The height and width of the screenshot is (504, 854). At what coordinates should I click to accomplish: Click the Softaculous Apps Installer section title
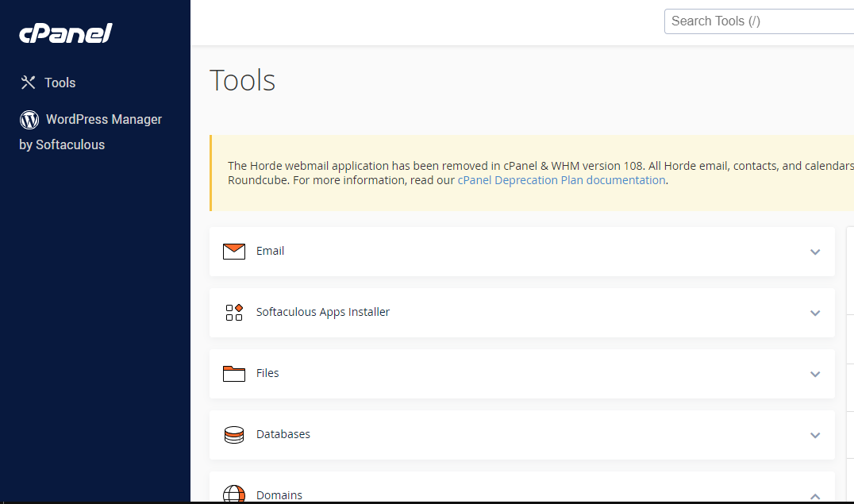pos(322,312)
